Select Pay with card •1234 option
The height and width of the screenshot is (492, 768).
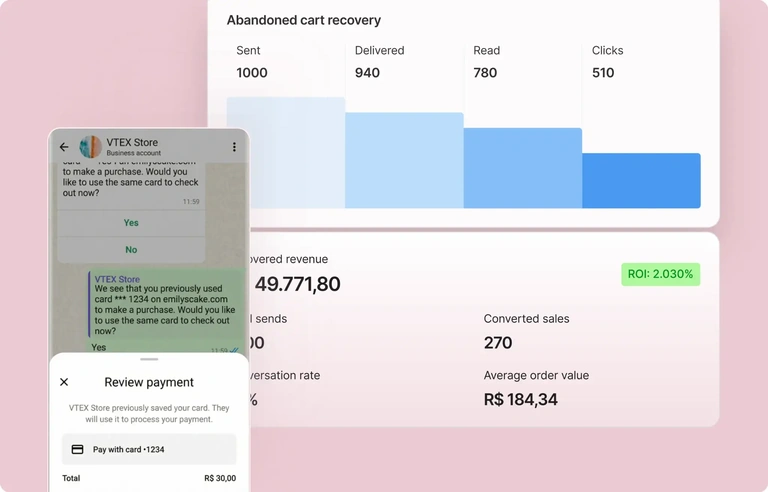[149, 449]
